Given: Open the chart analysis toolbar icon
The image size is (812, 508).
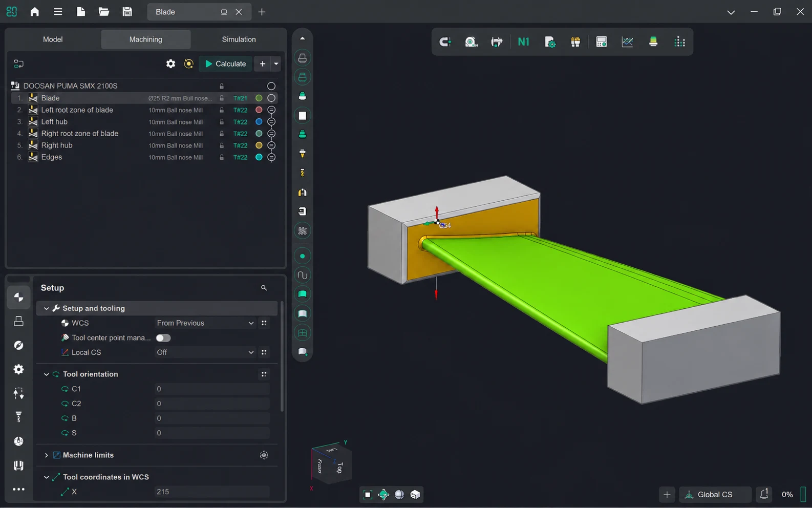Looking at the screenshot, I should (x=627, y=42).
